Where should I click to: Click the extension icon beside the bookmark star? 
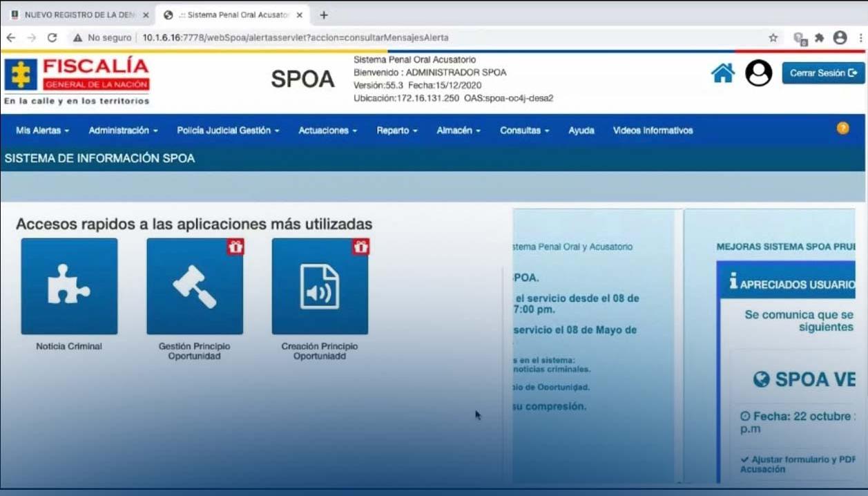click(800, 39)
